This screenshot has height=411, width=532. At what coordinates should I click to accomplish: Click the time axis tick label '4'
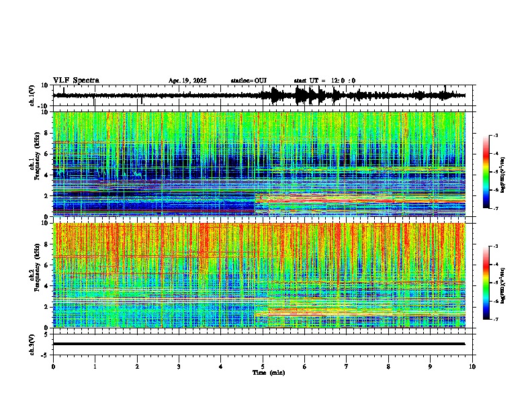[221, 367]
